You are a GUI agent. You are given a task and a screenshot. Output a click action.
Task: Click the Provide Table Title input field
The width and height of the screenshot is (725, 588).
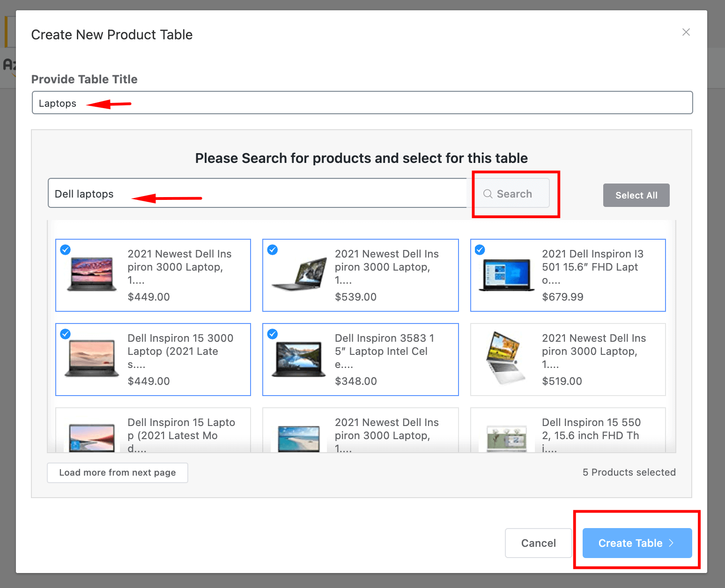[x=362, y=103]
